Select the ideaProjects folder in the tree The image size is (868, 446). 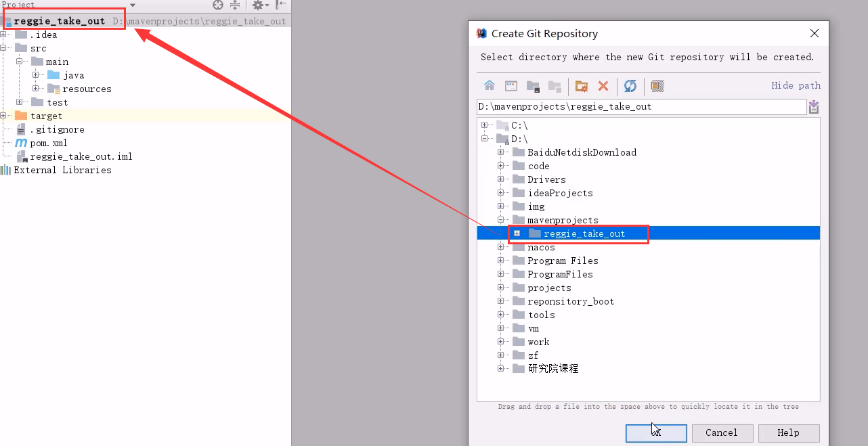click(x=559, y=193)
